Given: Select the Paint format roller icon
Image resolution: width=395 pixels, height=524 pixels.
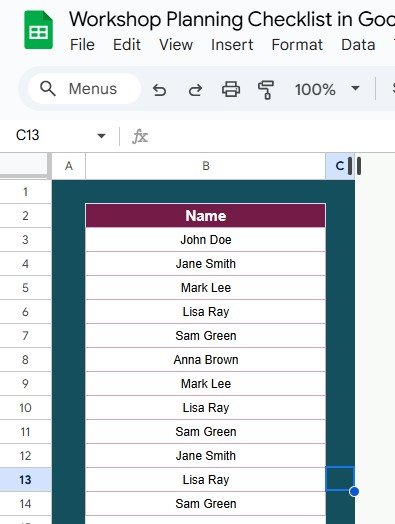Looking at the screenshot, I should pyautogui.click(x=266, y=90).
